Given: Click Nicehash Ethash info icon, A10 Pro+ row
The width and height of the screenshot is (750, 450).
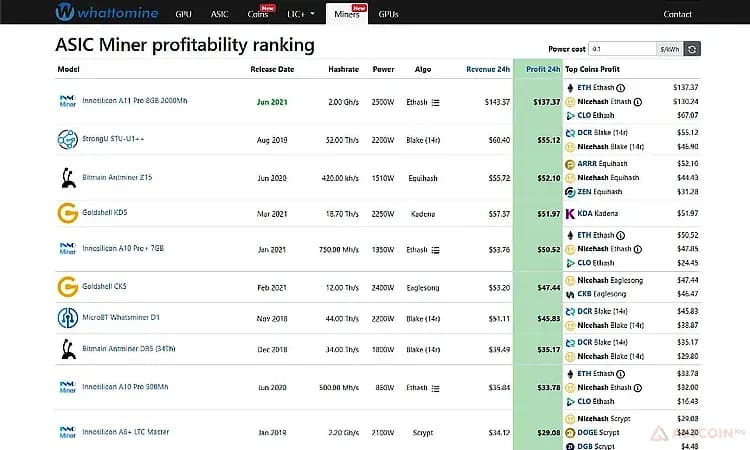Looking at the screenshot, I should click(x=638, y=249).
